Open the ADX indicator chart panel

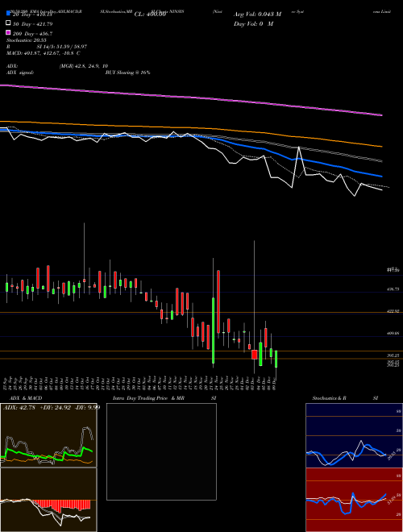tap(48, 435)
